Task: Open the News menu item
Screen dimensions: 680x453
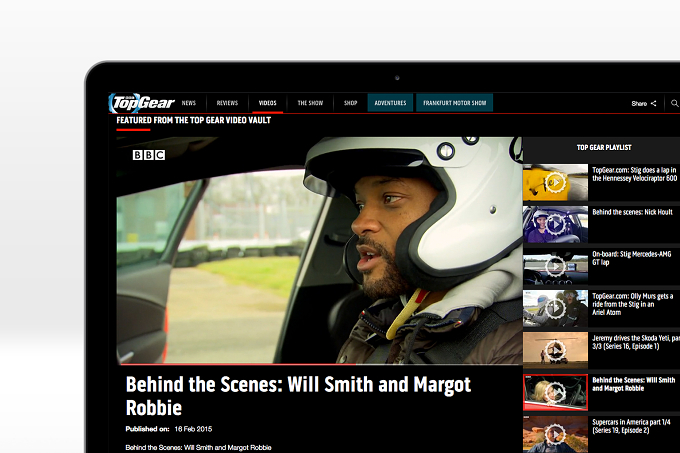Action: tap(189, 103)
